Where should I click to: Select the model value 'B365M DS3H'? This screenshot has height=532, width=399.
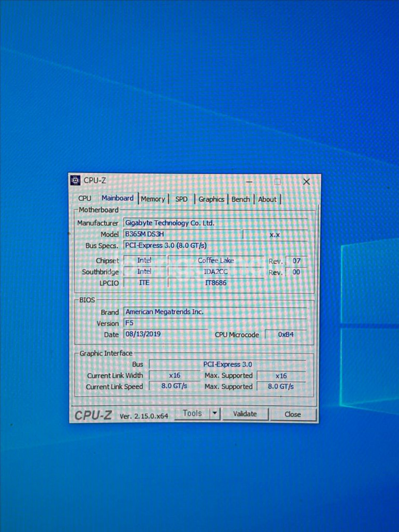182,234
